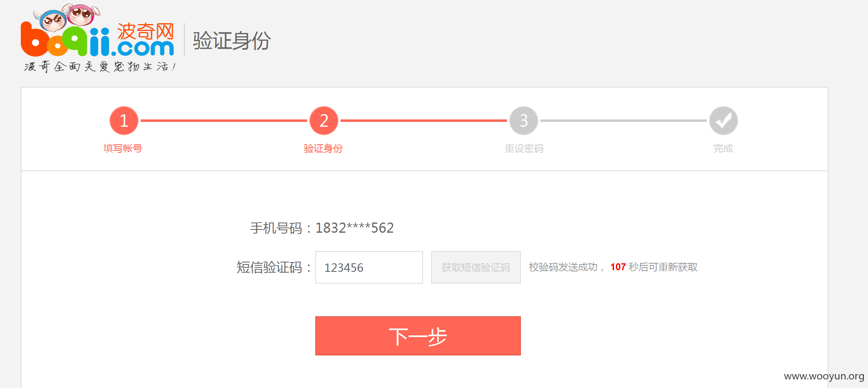Click the red 107 countdown number
This screenshot has height=388, width=868.
(x=618, y=267)
